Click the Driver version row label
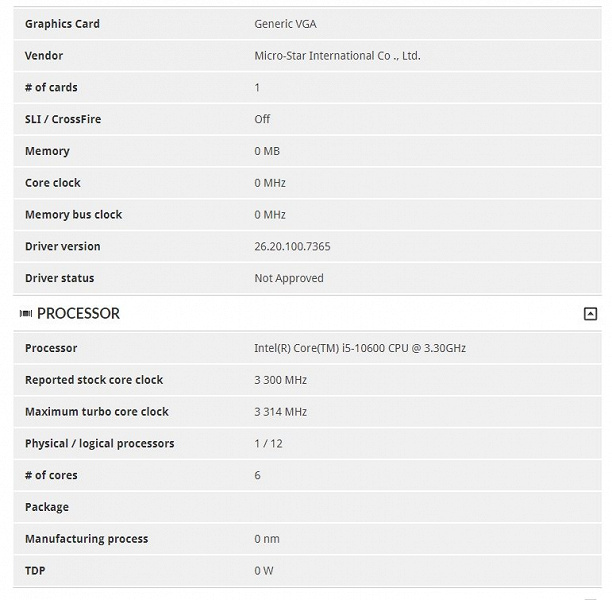 [x=62, y=246]
